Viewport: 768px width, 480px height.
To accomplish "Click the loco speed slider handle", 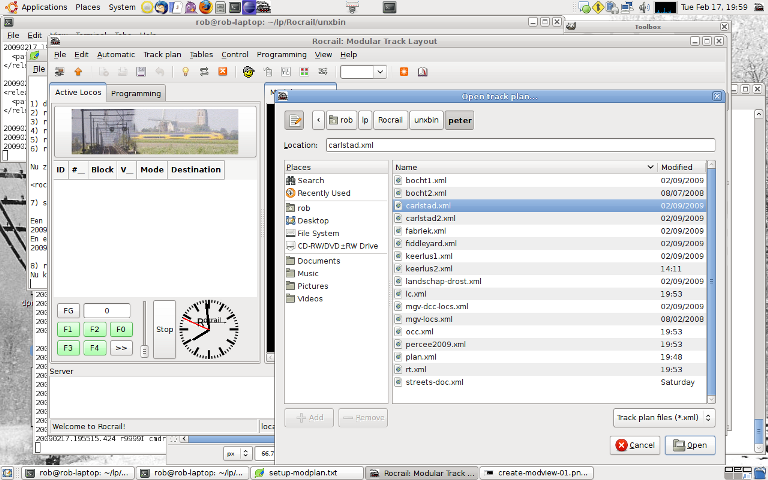I will click(144, 351).
